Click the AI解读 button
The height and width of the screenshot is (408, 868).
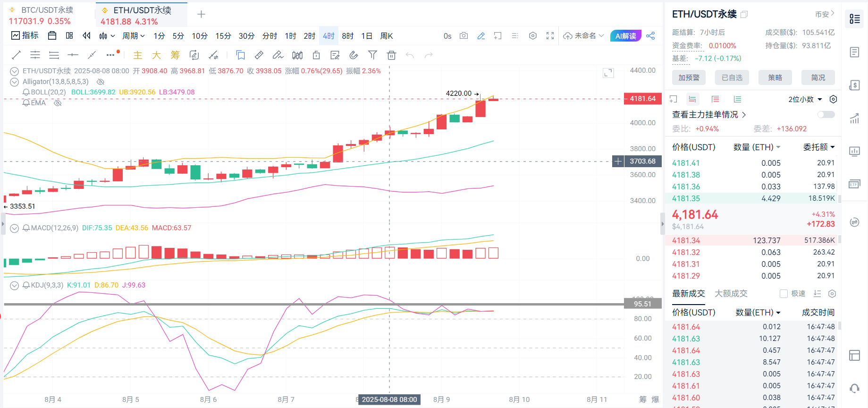pos(626,36)
